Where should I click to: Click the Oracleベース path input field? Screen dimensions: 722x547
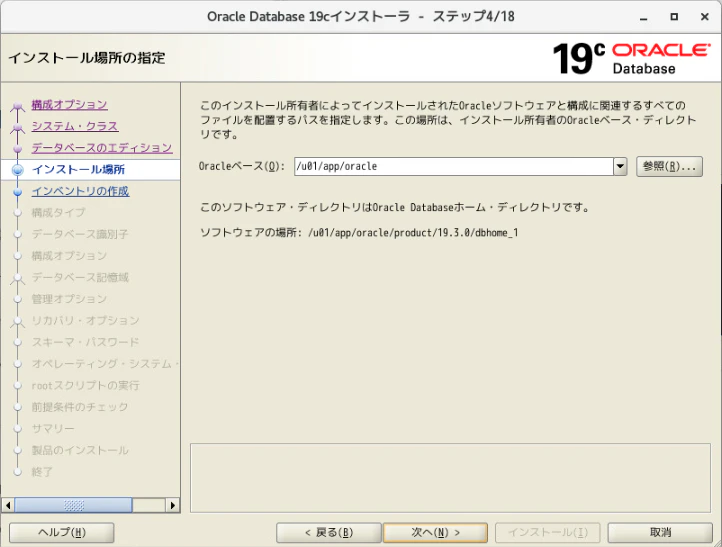(454, 166)
